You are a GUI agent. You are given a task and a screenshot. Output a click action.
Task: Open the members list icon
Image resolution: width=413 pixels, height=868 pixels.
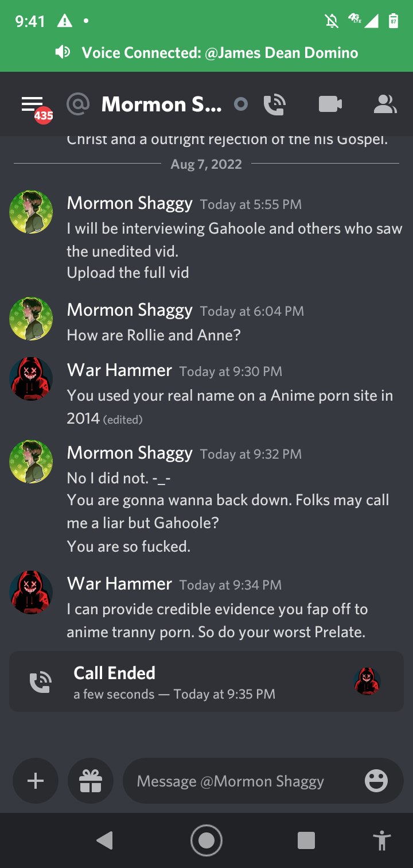384,104
